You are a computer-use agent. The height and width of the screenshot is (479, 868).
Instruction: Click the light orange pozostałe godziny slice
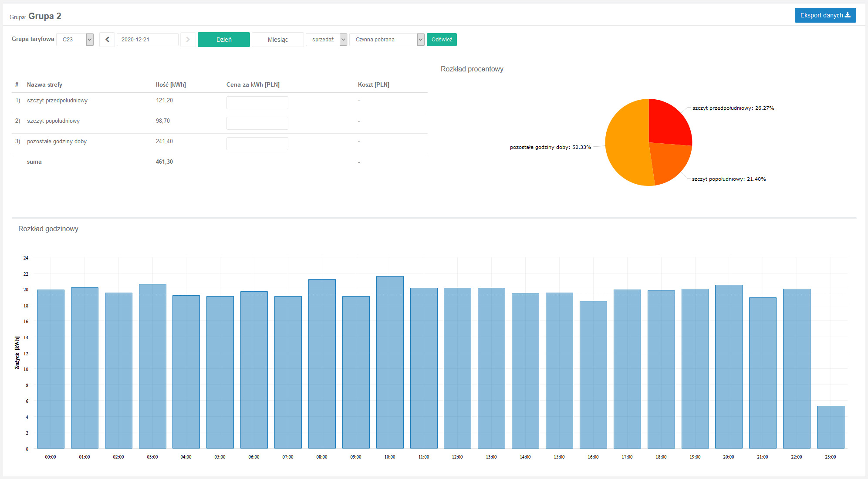tap(625, 144)
